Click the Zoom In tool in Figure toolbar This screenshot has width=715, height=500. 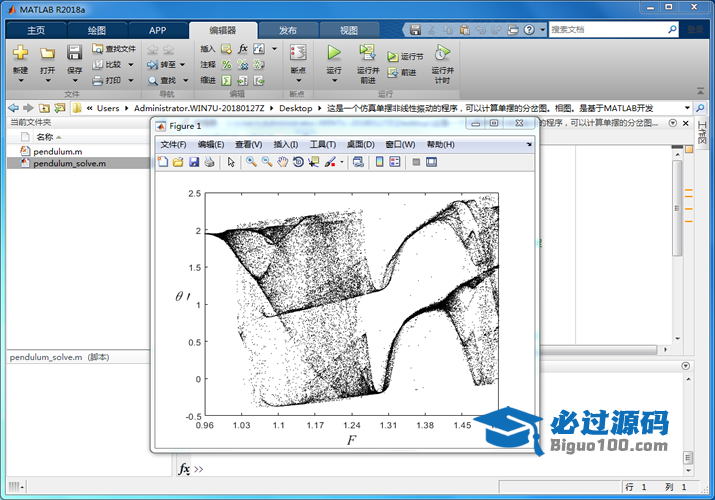point(251,162)
